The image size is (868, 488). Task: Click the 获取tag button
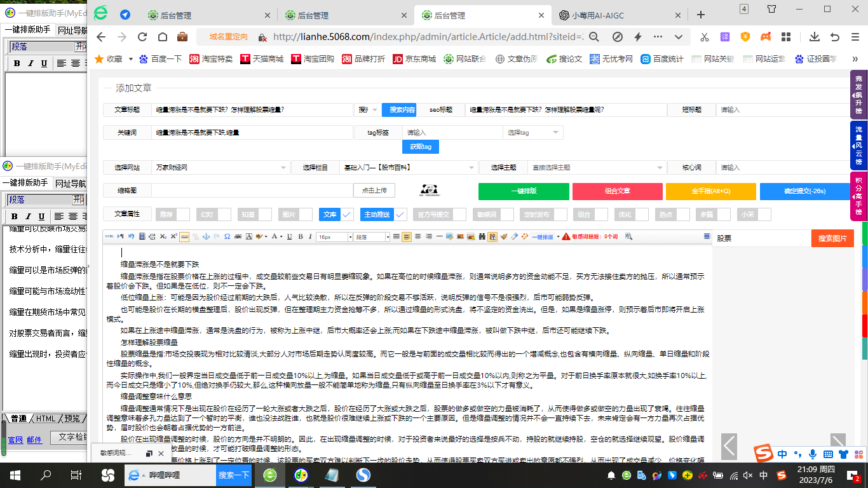pyautogui.click(x=420, y=146)
